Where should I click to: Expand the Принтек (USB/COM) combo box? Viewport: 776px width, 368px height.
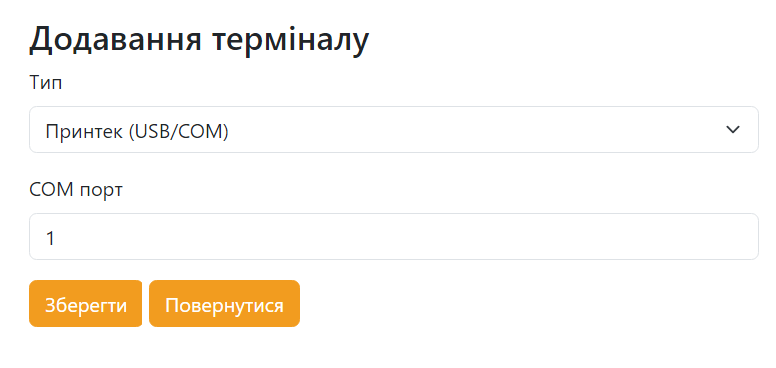394,130
